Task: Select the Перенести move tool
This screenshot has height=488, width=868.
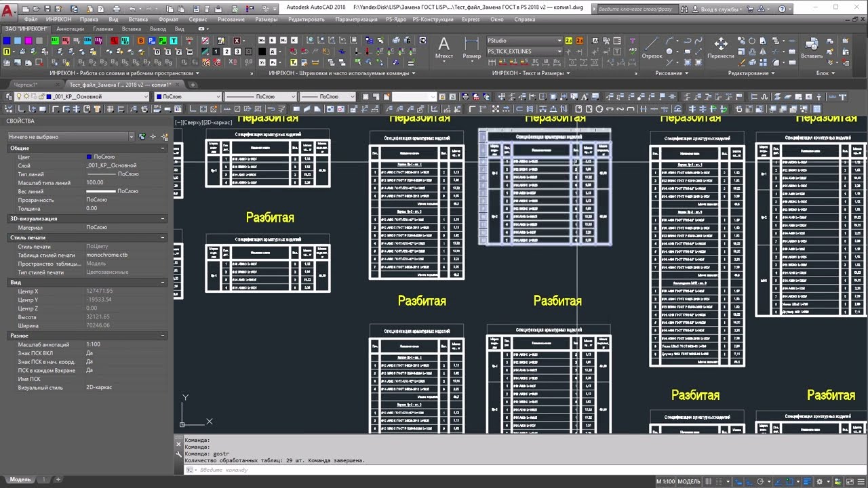Action: point(721,47)
